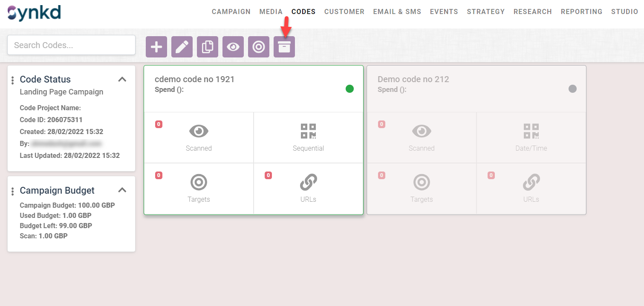The width and height of the screenshot is (644, 306).
Task: Collapse the Code Status panel
Action: pos(122,79)
